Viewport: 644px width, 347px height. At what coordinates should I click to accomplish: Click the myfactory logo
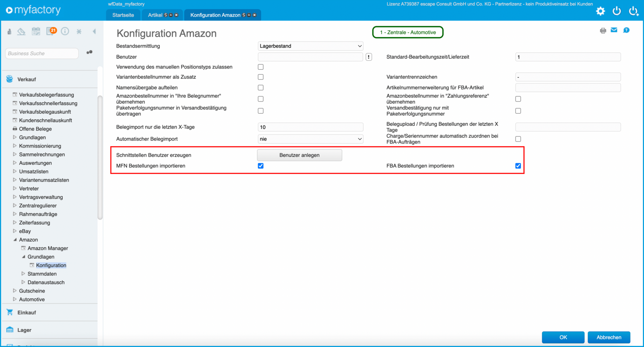point(33,10)
